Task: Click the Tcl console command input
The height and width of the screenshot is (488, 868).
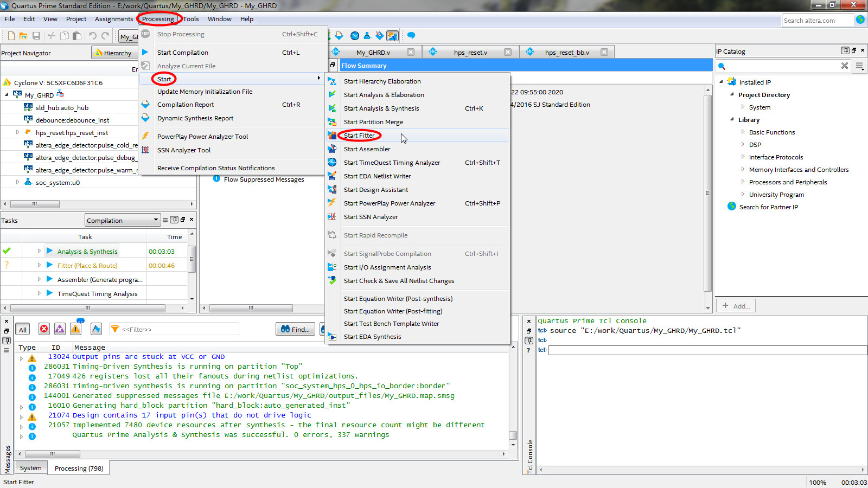Action: tap(707, 350)
